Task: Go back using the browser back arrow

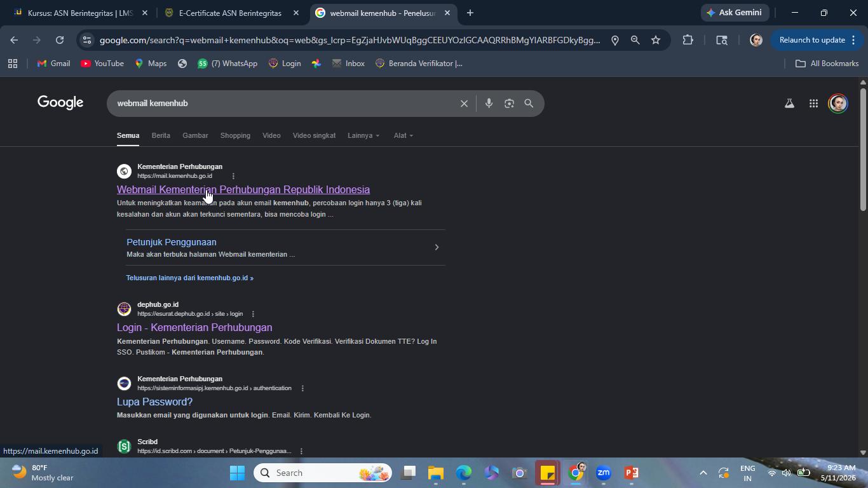Action: 14,40
